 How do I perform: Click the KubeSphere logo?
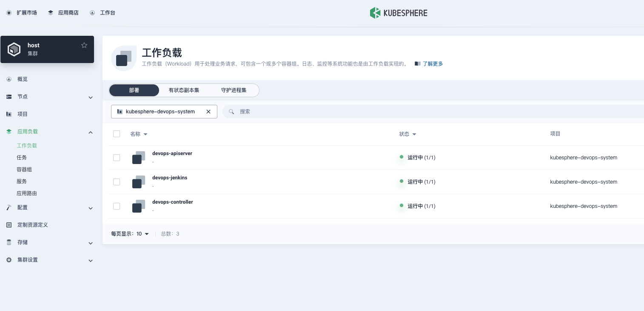(399, 13)
